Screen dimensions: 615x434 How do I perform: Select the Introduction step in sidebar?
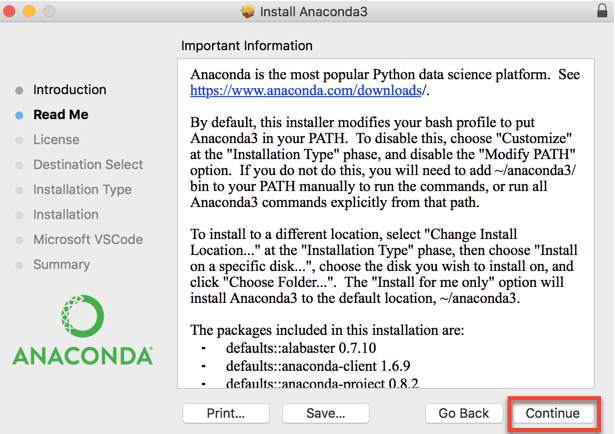pos(69,90)
